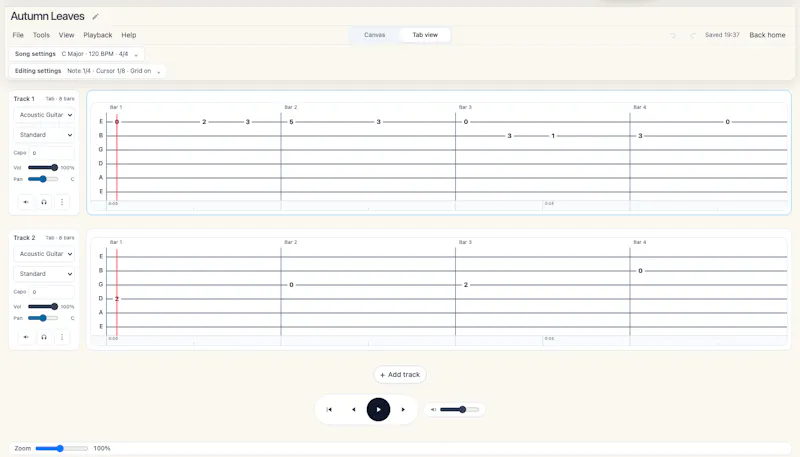Select fret 2 note in Track 2 Bar 3
The image size is (800, 457).
click(466, 285)
